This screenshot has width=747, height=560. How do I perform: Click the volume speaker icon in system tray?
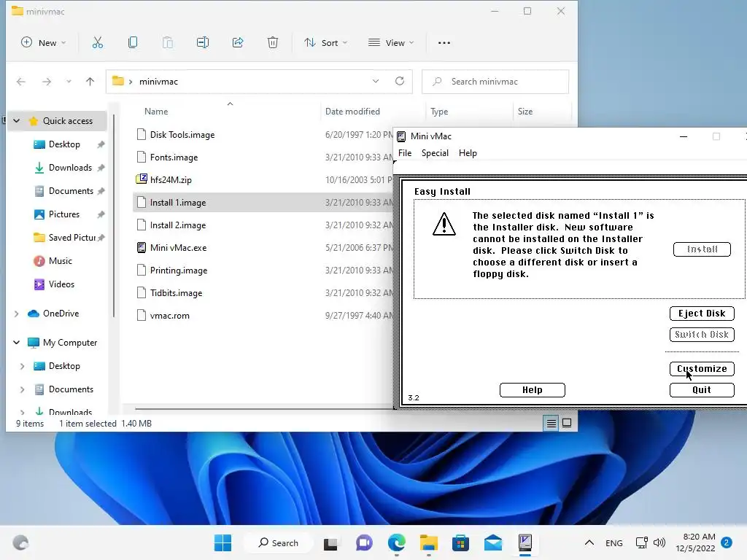pyautogui.click(x=659, y=542)
